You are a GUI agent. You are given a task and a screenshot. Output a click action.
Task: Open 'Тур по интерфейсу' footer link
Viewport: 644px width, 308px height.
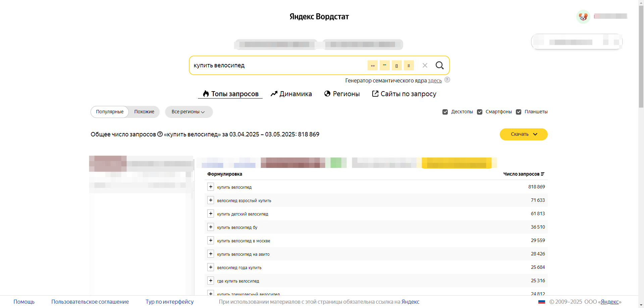[169, 302]
